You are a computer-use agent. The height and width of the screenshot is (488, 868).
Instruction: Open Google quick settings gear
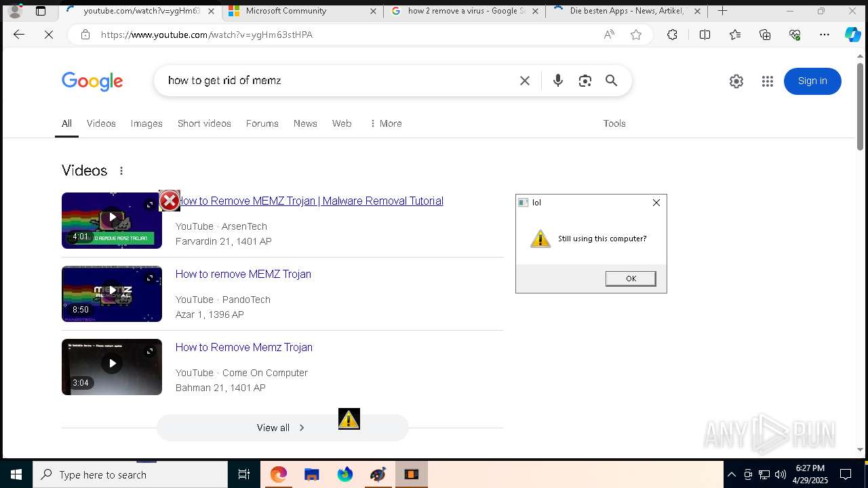[x=736, y=81]
